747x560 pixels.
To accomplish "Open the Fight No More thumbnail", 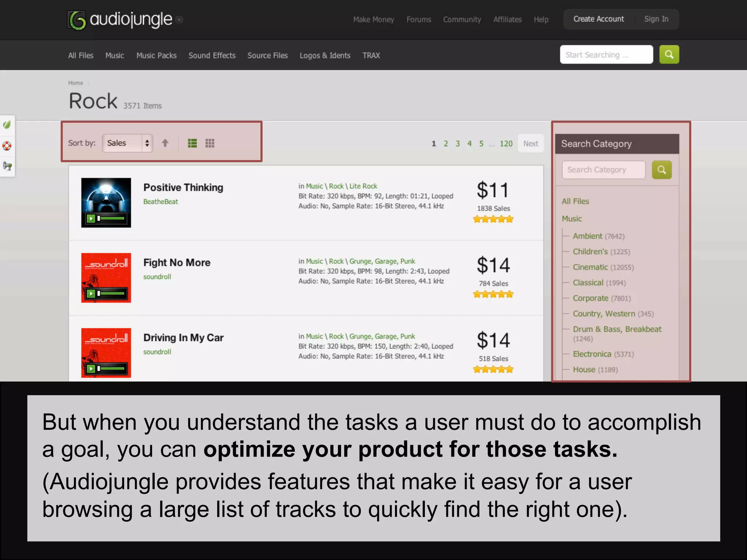I will point(106,277).
